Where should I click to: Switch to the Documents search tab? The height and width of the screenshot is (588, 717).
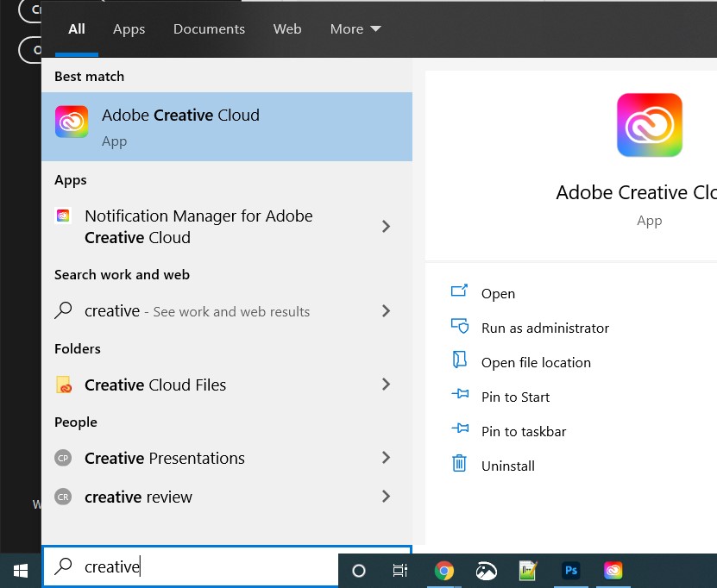(209, 29)
